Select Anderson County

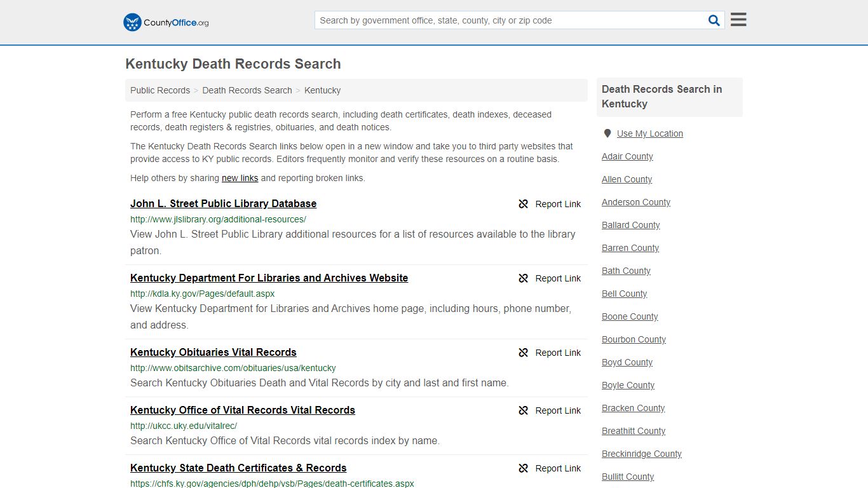coord(636,202)
